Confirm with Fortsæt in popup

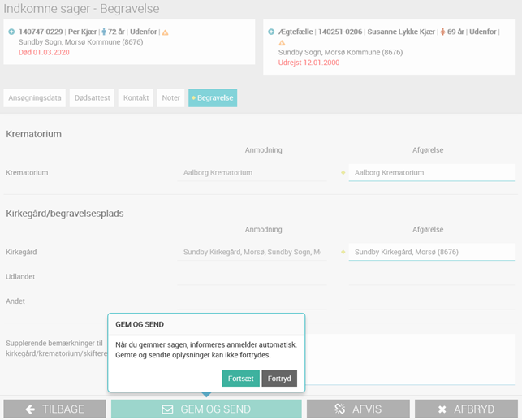pyautogui.click(x=240, y=379)
